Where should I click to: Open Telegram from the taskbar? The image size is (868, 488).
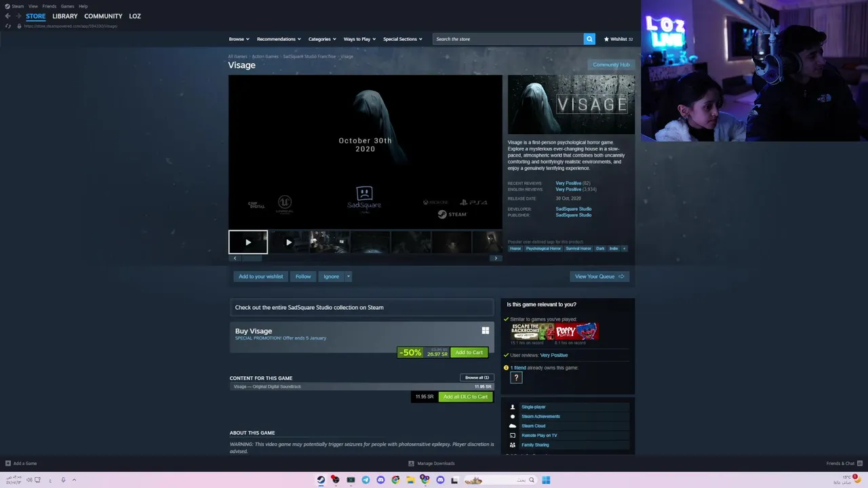[x=366, y=480]
